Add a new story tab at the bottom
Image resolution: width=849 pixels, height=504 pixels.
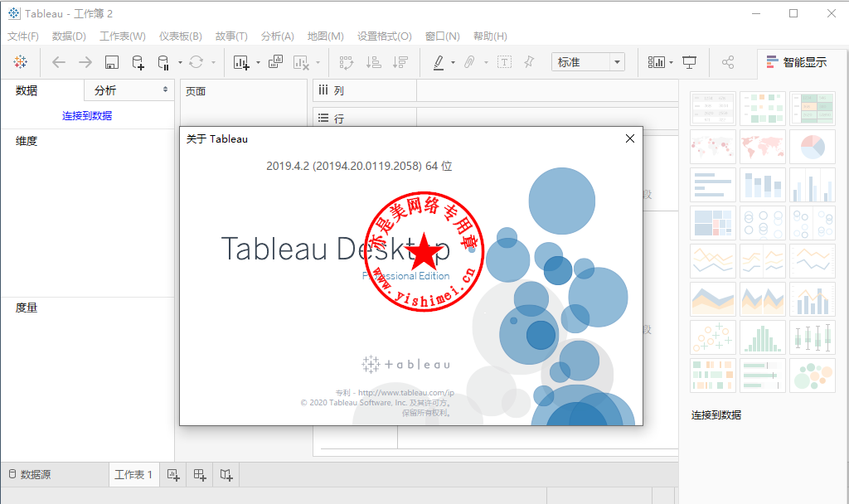coord(226,475)
